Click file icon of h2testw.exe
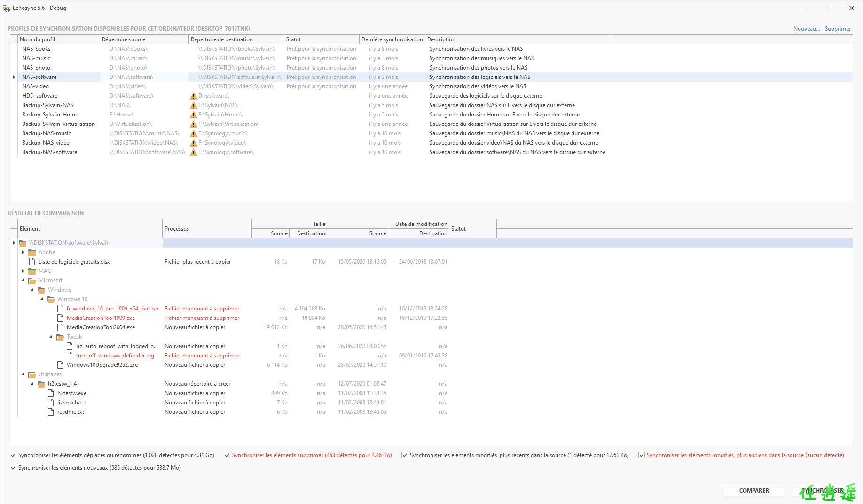The image size is (863, 504). tap(51, 393)
